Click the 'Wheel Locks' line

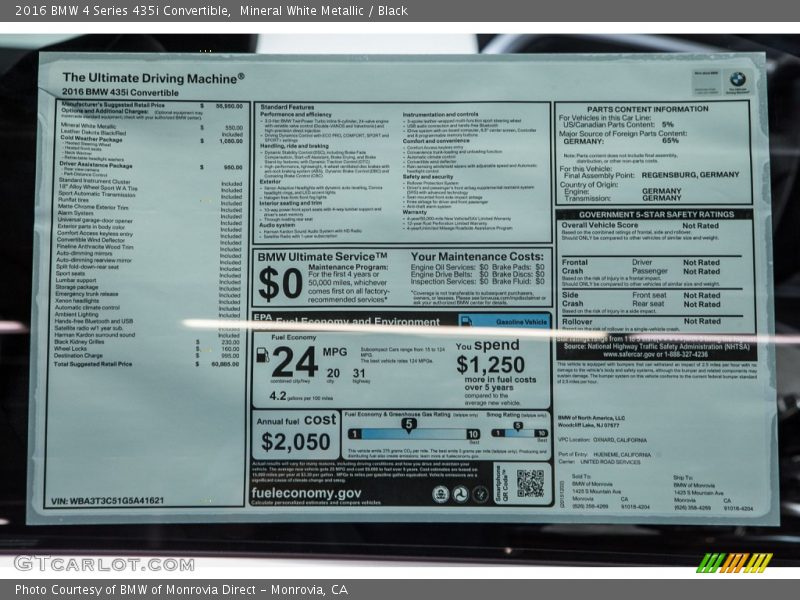[146, 349]
